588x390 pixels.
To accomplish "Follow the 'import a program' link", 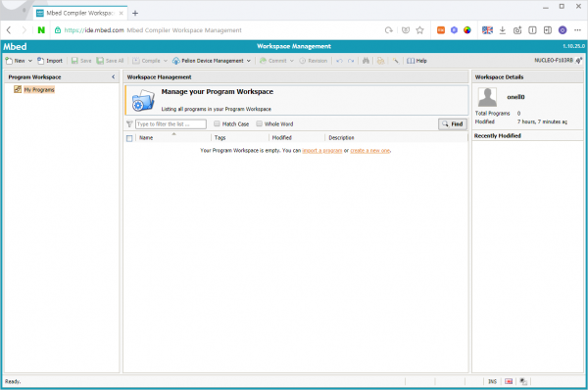I will click(x=322, y=151).
